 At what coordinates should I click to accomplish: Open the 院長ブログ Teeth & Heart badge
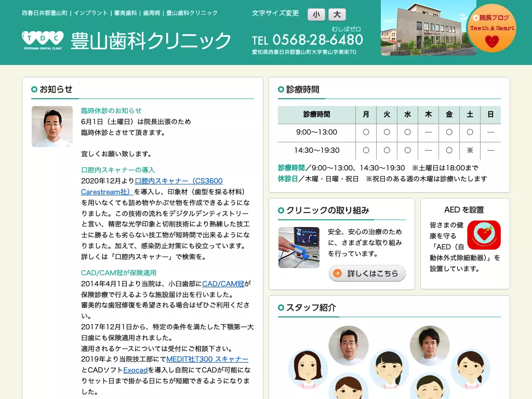coord(491,28)
